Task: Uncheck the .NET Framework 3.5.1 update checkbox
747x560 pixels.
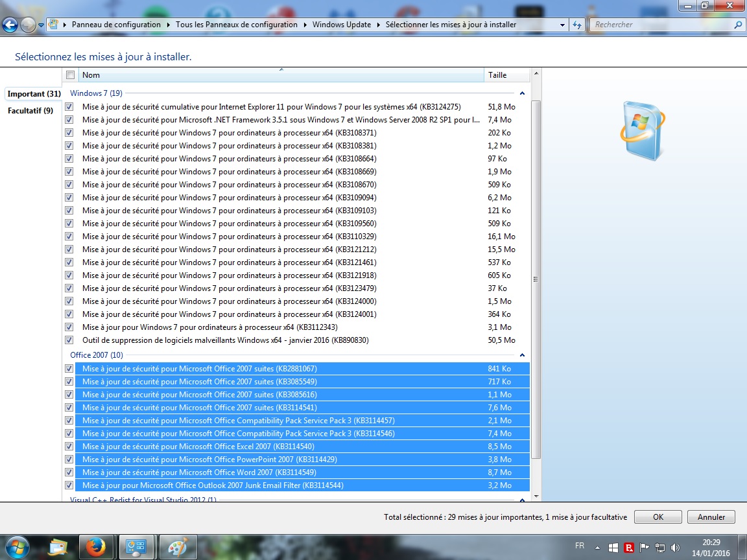Action: point(69,119)
